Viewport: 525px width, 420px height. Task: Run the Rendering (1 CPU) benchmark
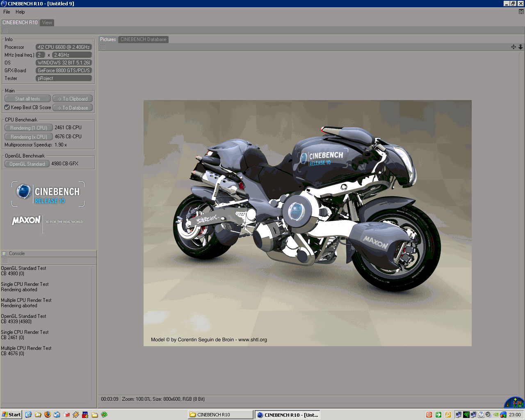click(29, 128)
